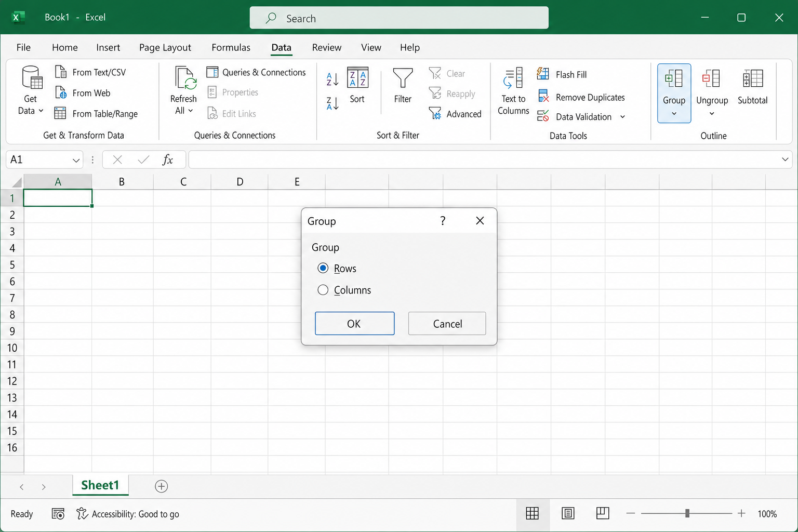Switch to Normal view

[x=533, y=514]
